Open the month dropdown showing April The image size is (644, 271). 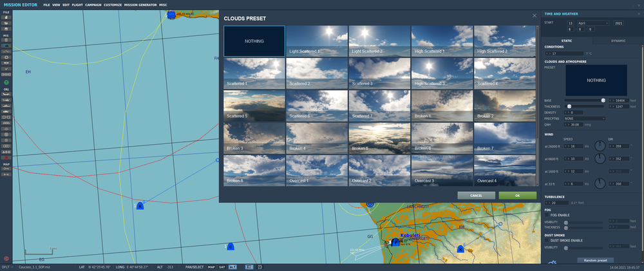(593, 23)
